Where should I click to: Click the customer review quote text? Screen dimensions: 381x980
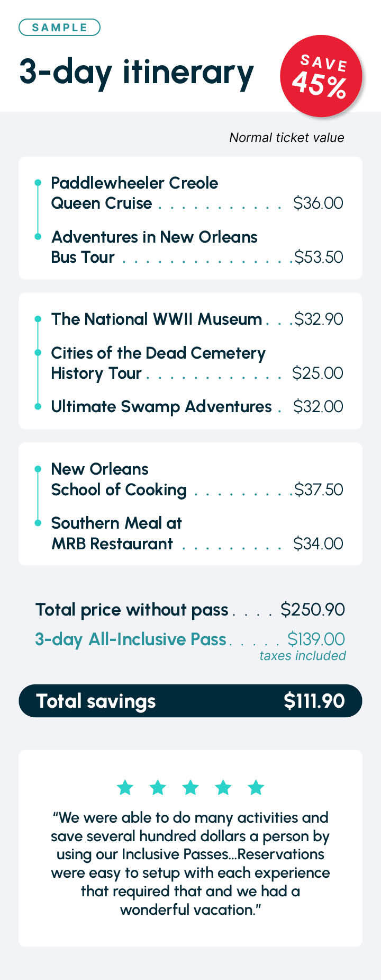(x=190, y=863)
